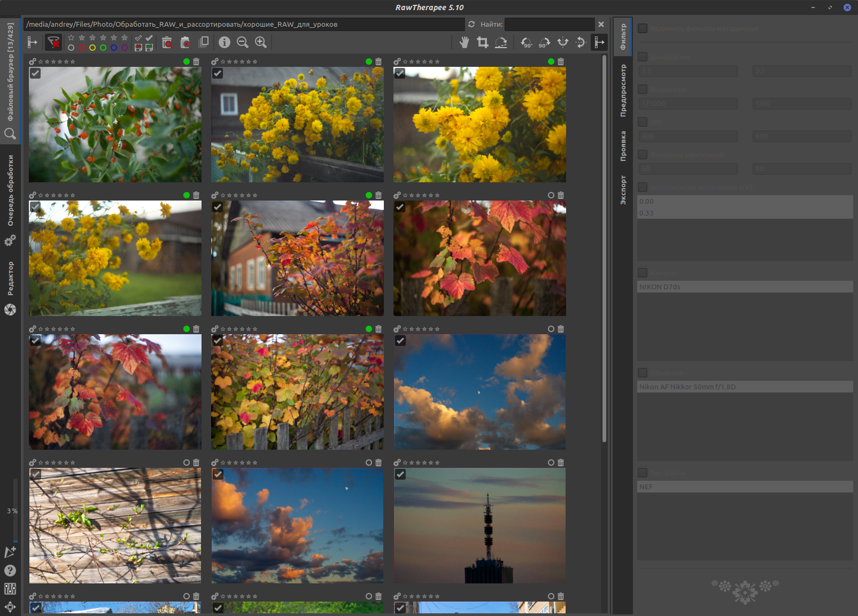The image size is (858, 616).
Task: Toggle right panel visibility in toolbar
Action: coord(599,42)
